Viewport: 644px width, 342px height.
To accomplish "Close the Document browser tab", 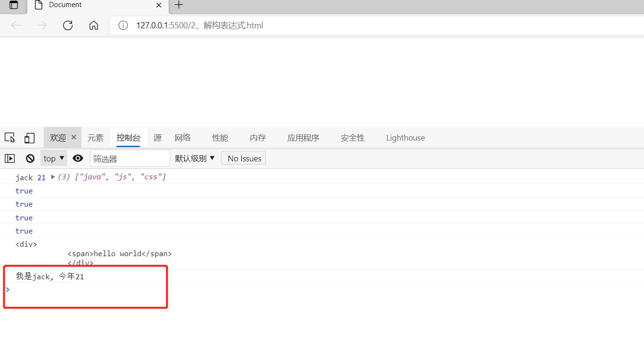I will (x=159, y=5).
